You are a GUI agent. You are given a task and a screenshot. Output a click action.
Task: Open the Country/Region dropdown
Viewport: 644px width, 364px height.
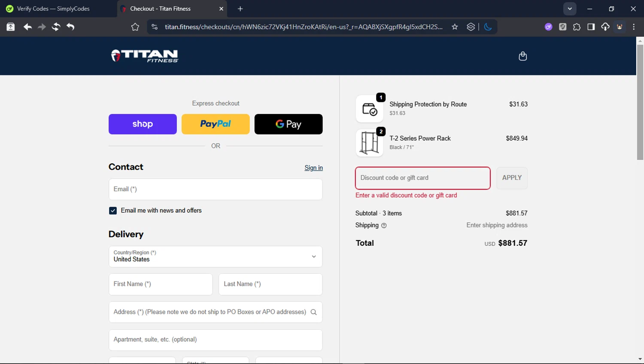click(216, 257)
